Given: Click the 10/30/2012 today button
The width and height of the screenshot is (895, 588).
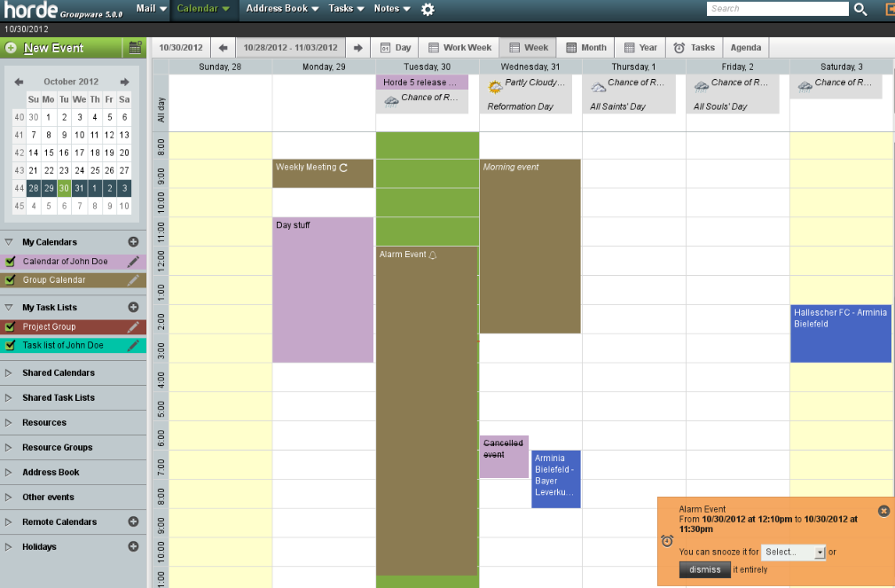Looking at the screenshot, I should tap(181, 48).
